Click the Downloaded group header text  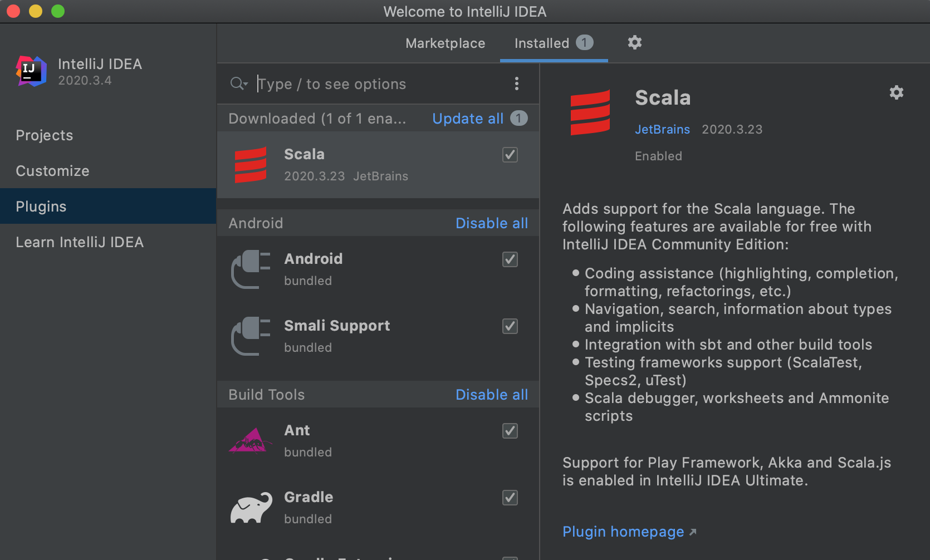pos(317,119)
